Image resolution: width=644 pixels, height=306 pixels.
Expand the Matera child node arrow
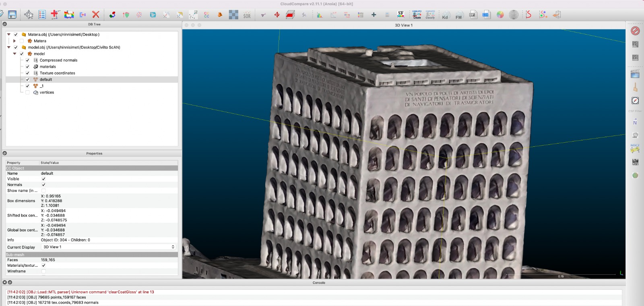click(14, 41)
